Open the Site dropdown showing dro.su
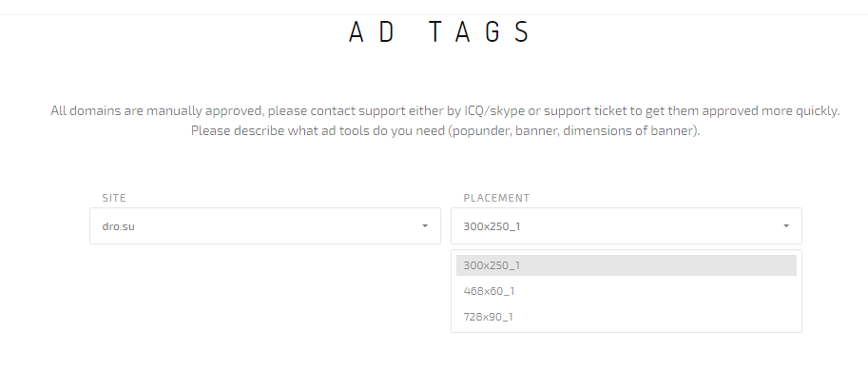868x370 pixels. (265, 226)
